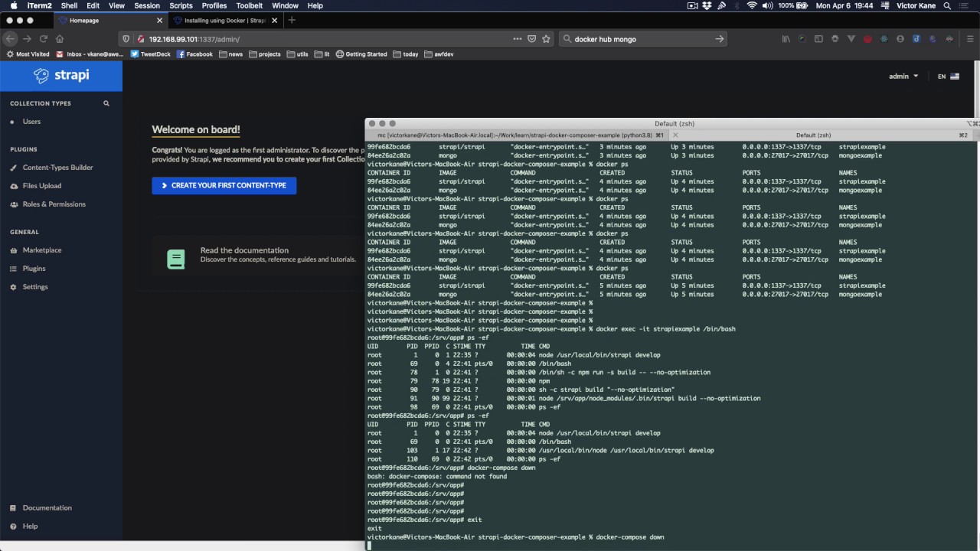Open the Session menu
980x551 pixels.
click(x=147, y=5)
